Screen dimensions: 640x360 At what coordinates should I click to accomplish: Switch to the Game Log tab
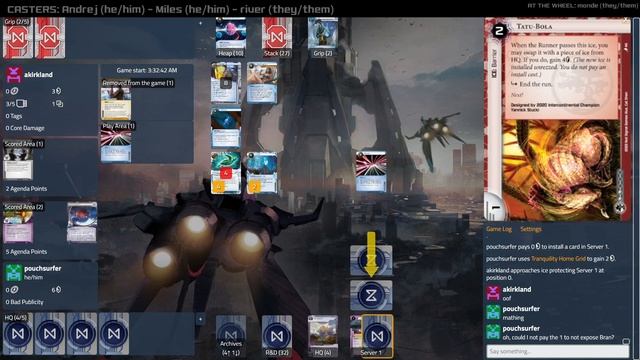[x=498, y=229]
